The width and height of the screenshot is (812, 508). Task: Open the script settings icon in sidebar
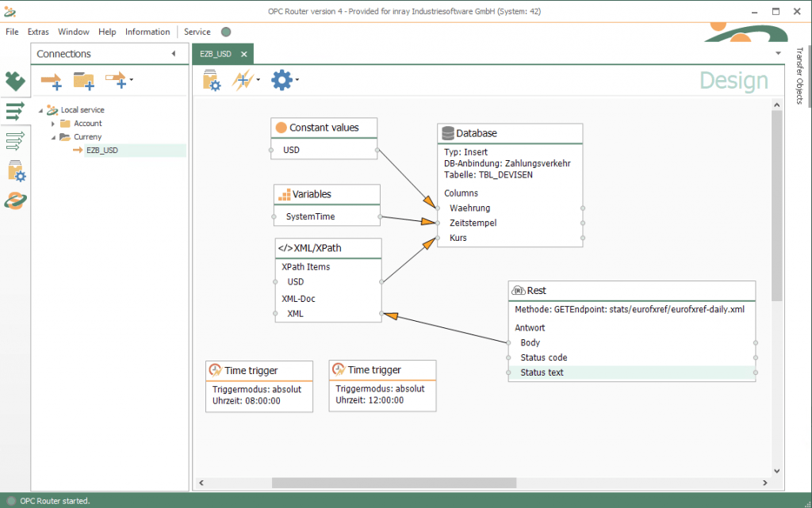16,170
